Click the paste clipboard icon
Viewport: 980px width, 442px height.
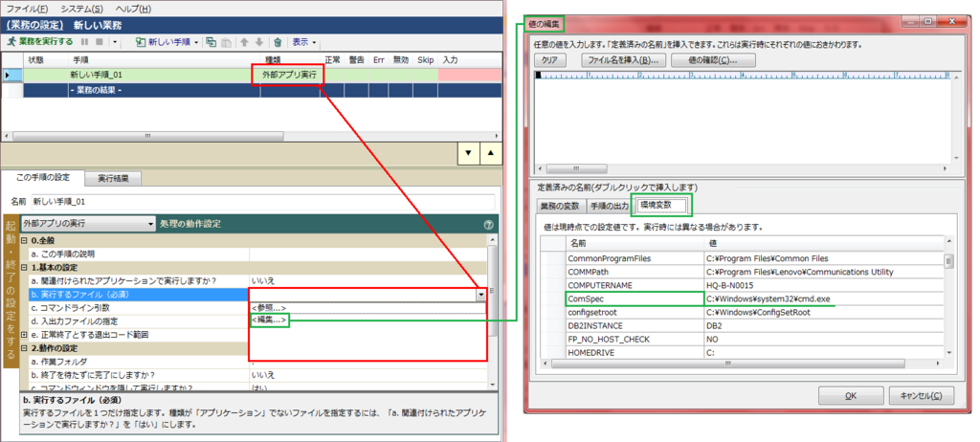[x=226, y=42]
